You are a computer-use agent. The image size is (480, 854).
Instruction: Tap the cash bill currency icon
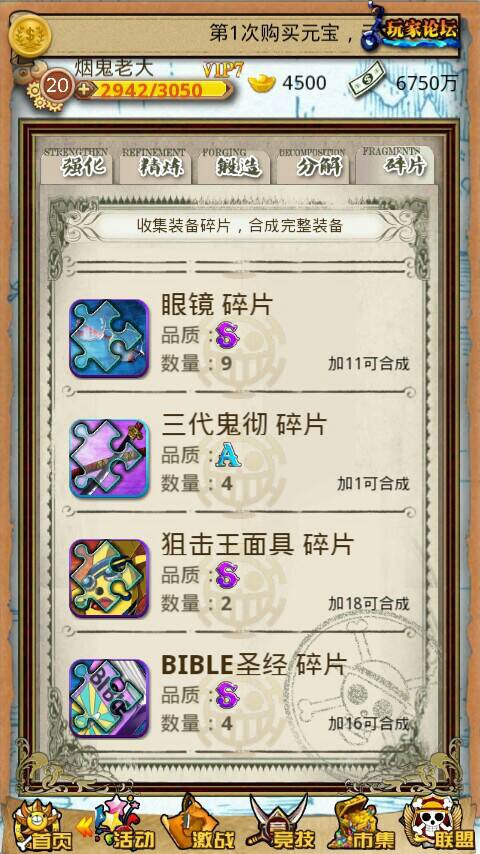coord(367,80)
